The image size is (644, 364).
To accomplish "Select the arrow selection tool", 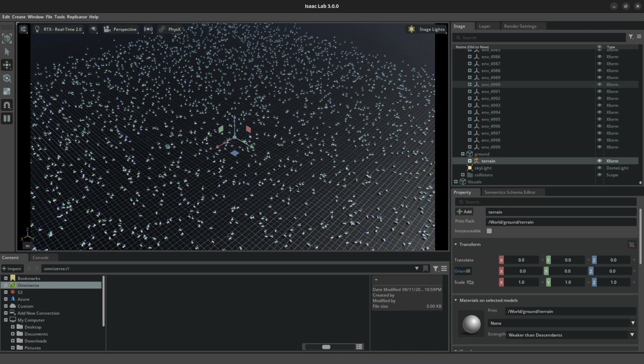I will [x=7, y=51].
